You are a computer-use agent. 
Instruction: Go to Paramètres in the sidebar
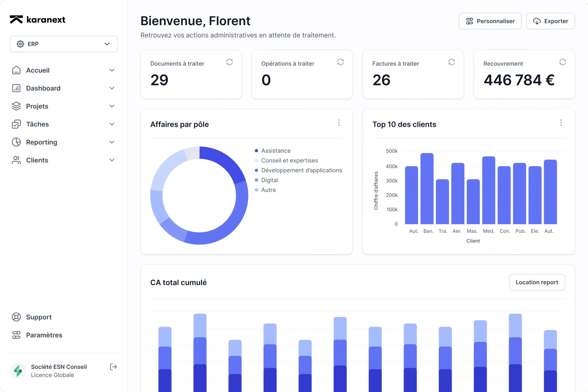coord(44,335)
